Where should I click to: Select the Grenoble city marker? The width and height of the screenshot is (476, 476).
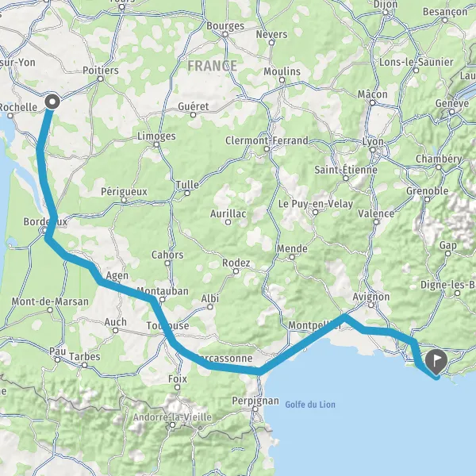[427, 199]
